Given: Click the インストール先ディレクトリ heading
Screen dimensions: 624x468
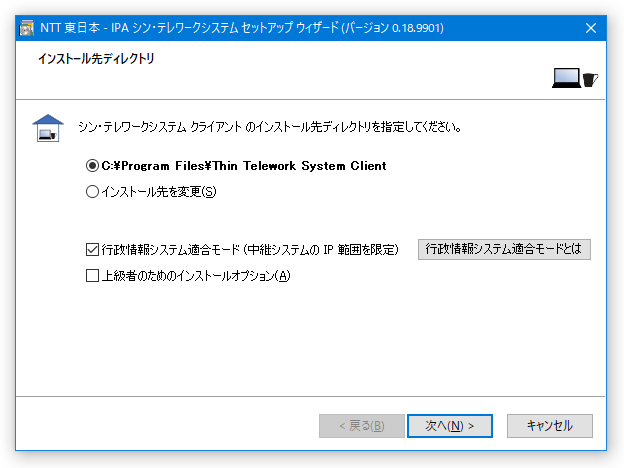Looking at the screenshot, I should pyautogui.click(x=96, y=59).
